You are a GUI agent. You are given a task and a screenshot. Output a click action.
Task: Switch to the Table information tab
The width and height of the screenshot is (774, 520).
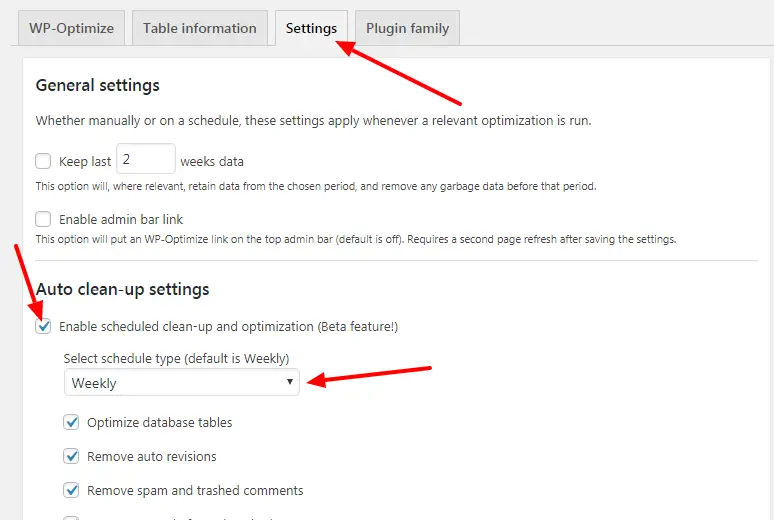pyautogui.click(x=200, y=28)
